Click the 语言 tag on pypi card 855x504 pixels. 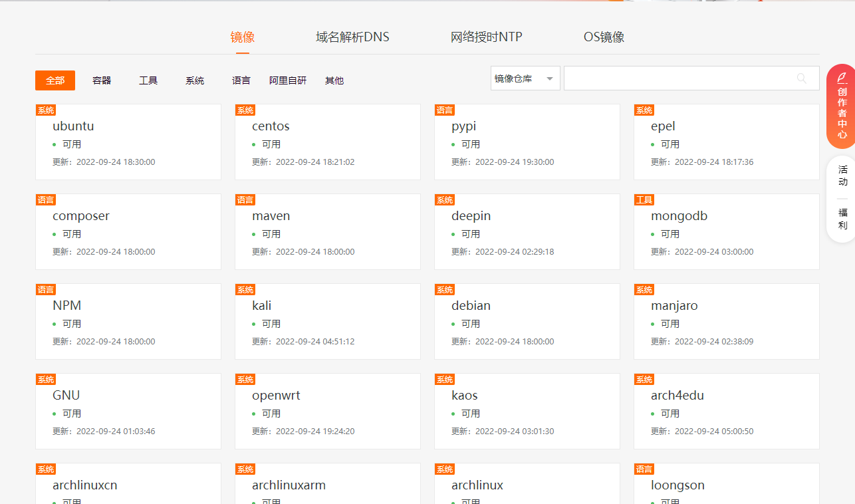(x=445, y=110)
